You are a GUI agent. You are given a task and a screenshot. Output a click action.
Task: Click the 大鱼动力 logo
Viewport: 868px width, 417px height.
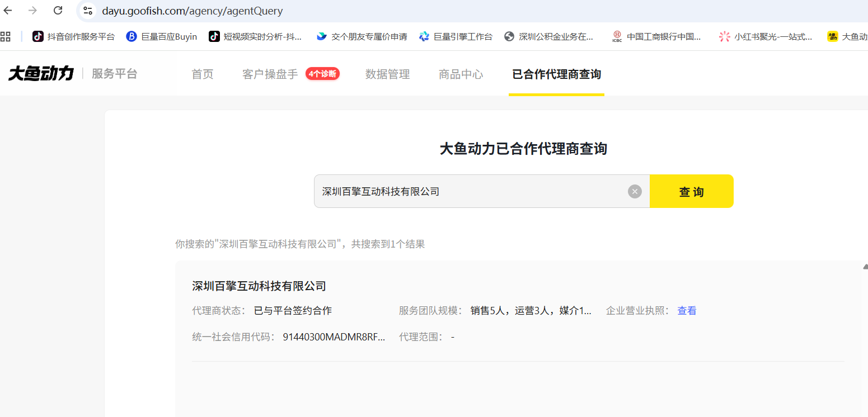click(x=41, y=74)
